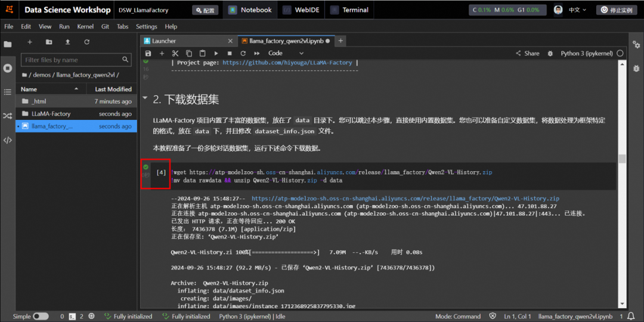Open the 中文 language dropdown
The height and width of the screenshot is (322, 644).
578,10
